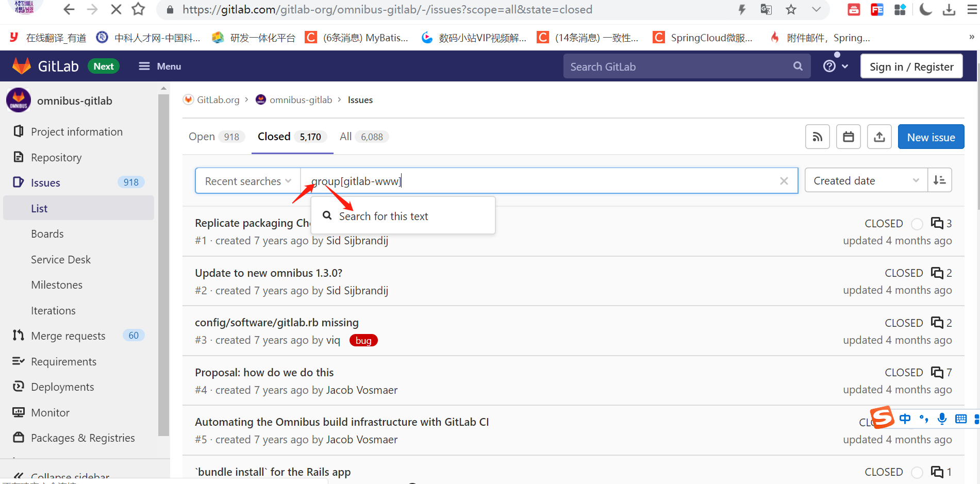Click GitLab.org breadcrumb link

tap(218, 100)
